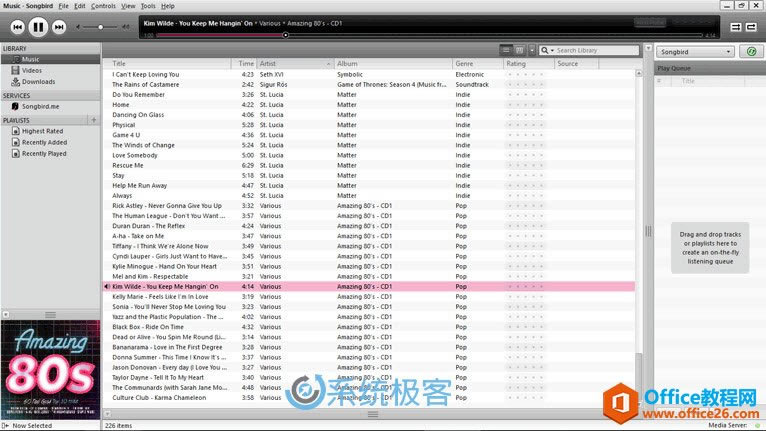Click the bottom pane splitter grip handle
The width and height of the screenshot is (766, 431).
(x=373, y=414)
